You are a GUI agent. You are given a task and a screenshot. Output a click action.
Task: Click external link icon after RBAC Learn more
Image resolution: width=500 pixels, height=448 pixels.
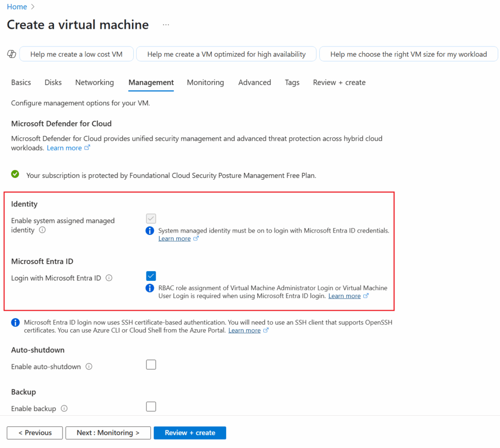(x=366, y=296)
